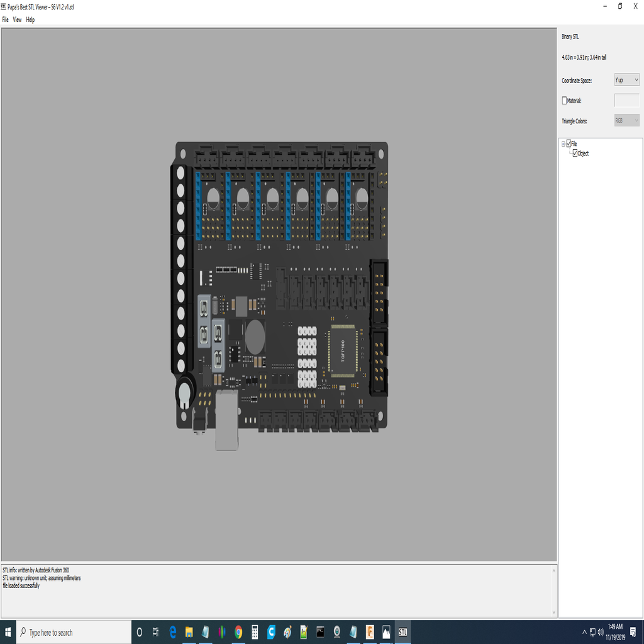Toggle the Object checkbox in the tree
Screen dimensions: 644x644
point(575,152)
